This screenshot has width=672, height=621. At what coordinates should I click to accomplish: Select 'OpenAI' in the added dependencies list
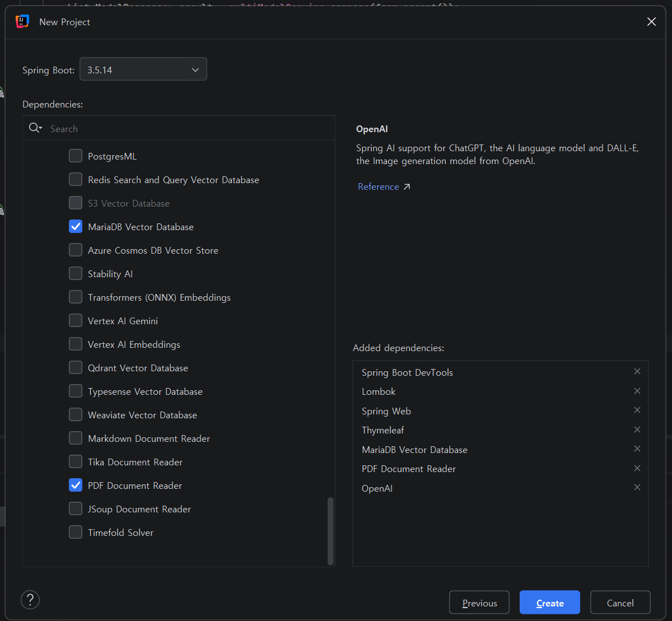click(377, 488)
